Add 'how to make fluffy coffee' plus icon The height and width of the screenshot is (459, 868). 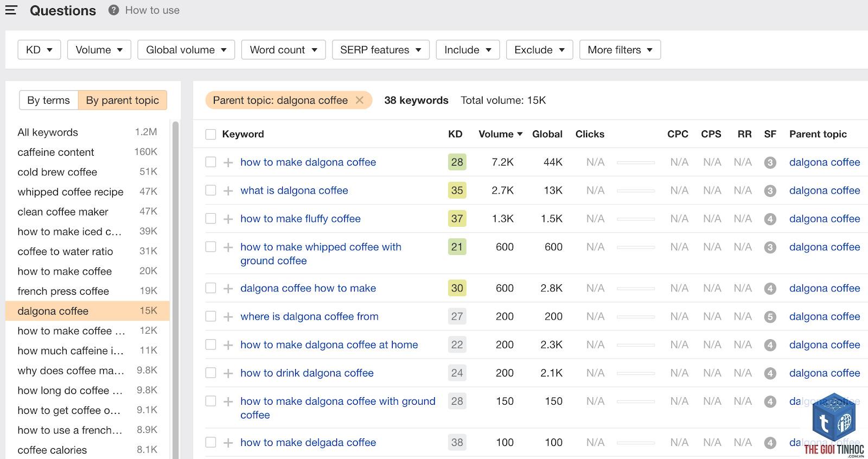tap(228, 219)
